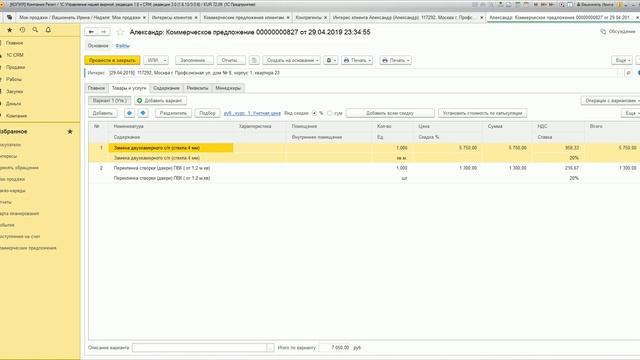Viewport: 640px width, 360px height.
Task: Open the Интерес field link icon
Action: 629,73
